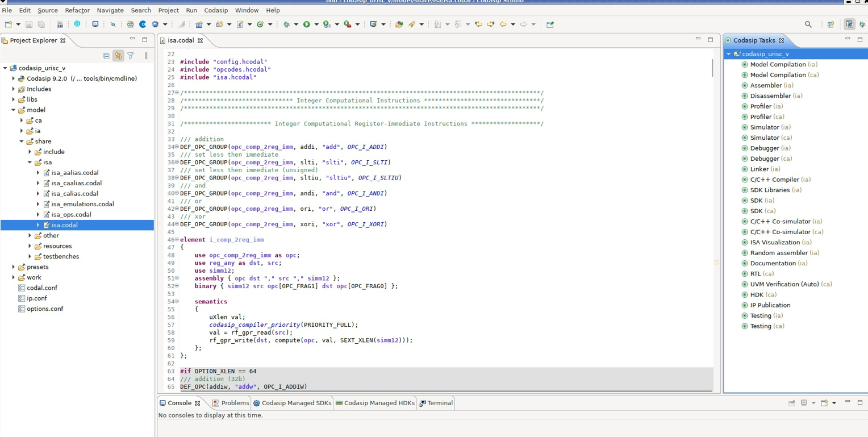
Task: Click the Open Perspective icon
Action: (831, 24)
